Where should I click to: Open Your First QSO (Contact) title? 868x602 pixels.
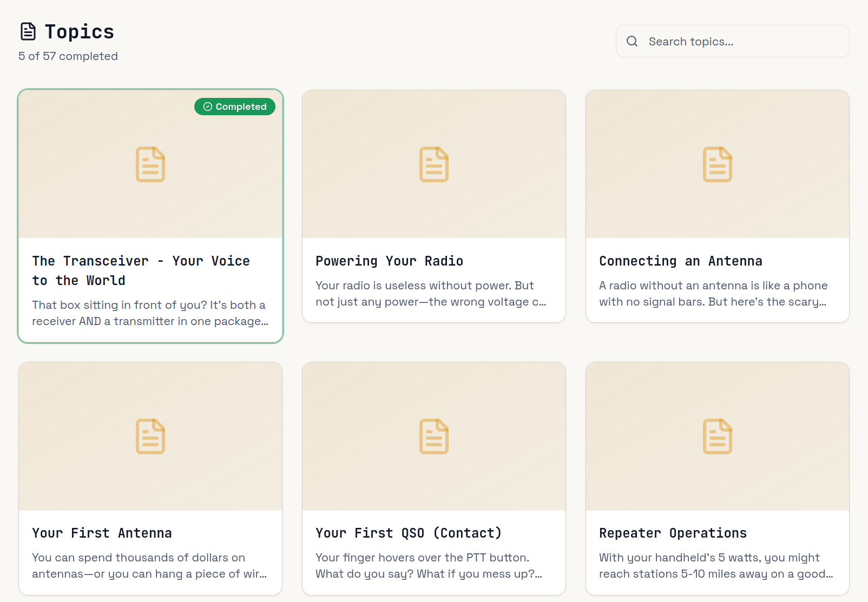[409, 533]
